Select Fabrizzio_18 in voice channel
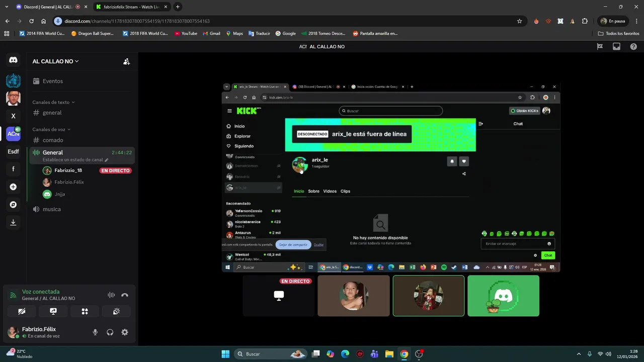Image resolution: width=644 pixels, height=362 pixels. point(87,170)
